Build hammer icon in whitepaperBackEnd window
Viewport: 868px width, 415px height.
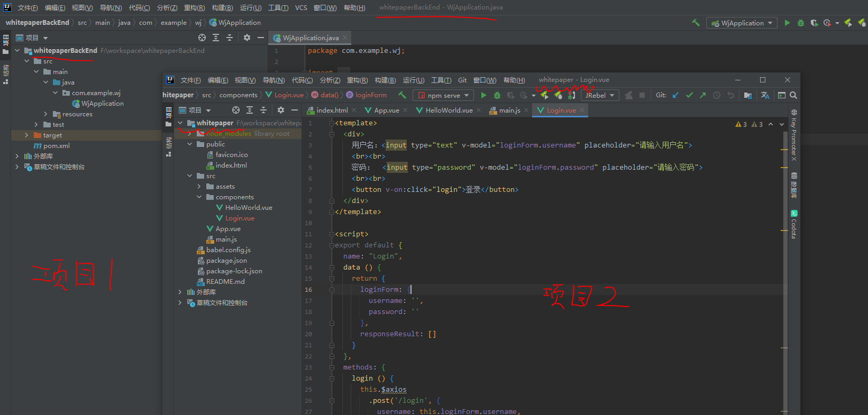[696, 23]
